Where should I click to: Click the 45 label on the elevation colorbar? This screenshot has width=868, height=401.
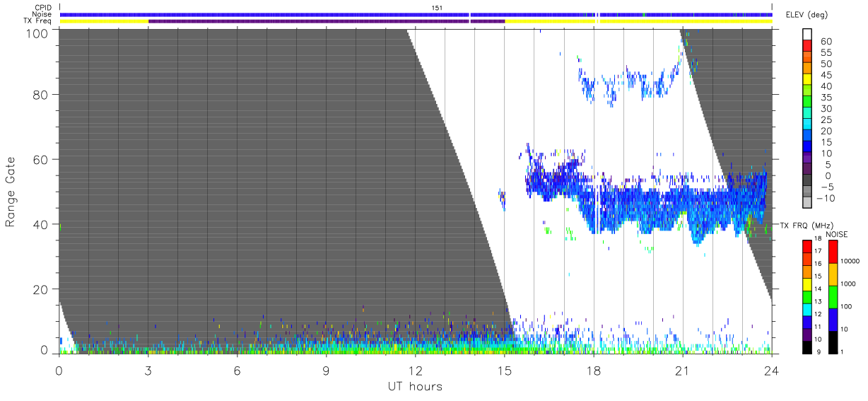[x=825, y=75]
